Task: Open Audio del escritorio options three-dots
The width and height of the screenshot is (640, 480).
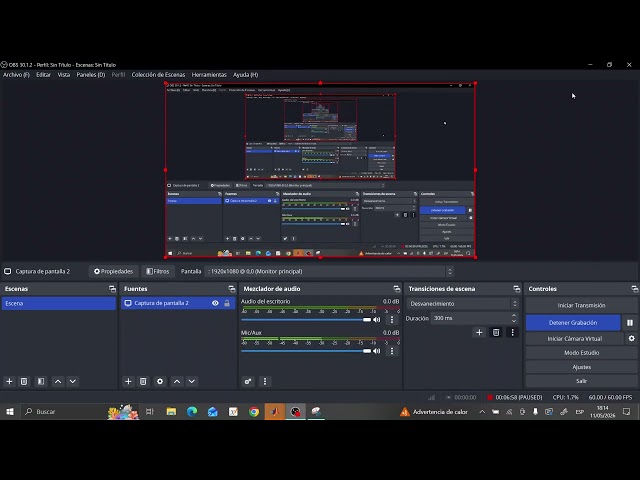Action: [392, 320]
